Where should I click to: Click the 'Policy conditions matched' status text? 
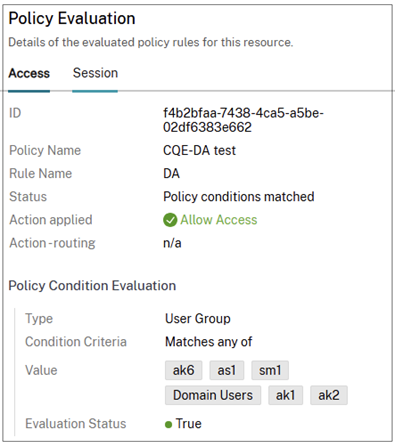239,197
